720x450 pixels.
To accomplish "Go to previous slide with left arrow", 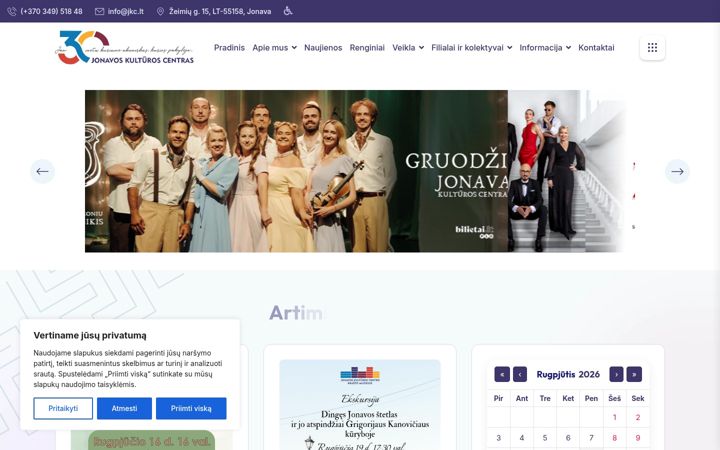I will pos(42,171).
